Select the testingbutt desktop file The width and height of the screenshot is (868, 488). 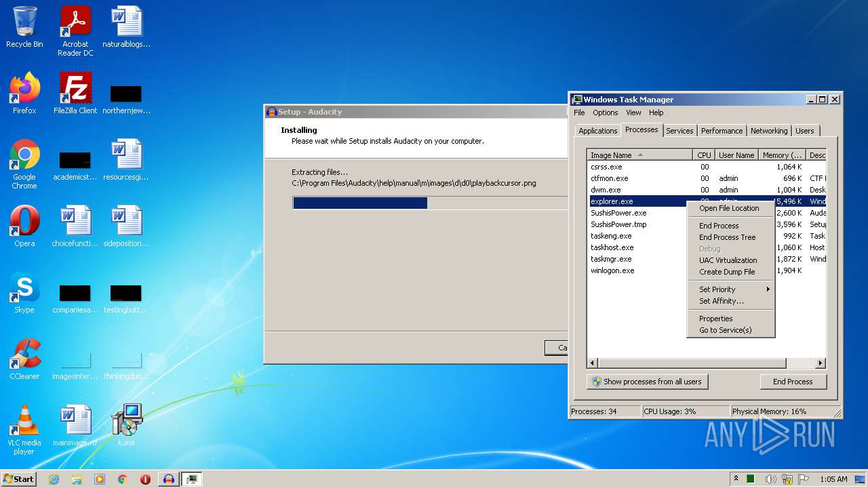pyautogui.click(x=126, y=298)
